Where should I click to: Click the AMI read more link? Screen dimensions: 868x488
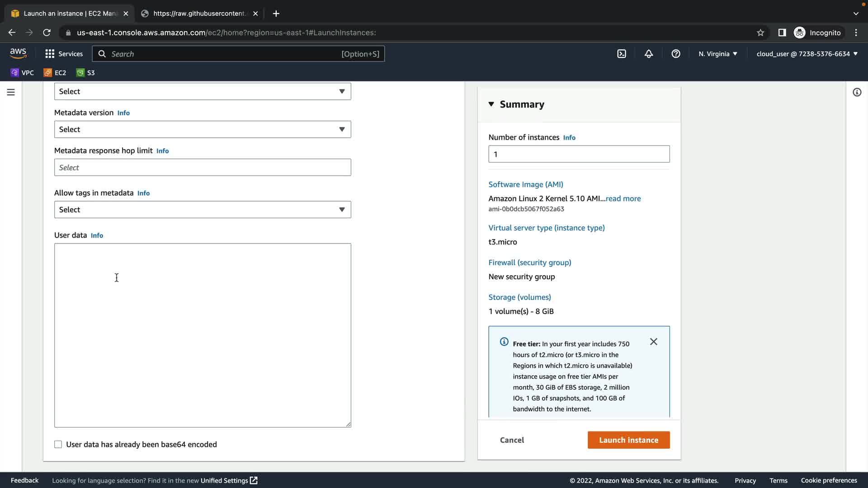tap(623, 198)
